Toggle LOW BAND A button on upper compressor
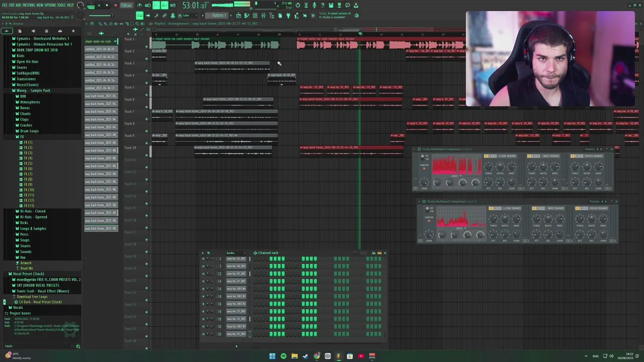The height and width of the screenshot is (362, 644). [x=486, y=156]
